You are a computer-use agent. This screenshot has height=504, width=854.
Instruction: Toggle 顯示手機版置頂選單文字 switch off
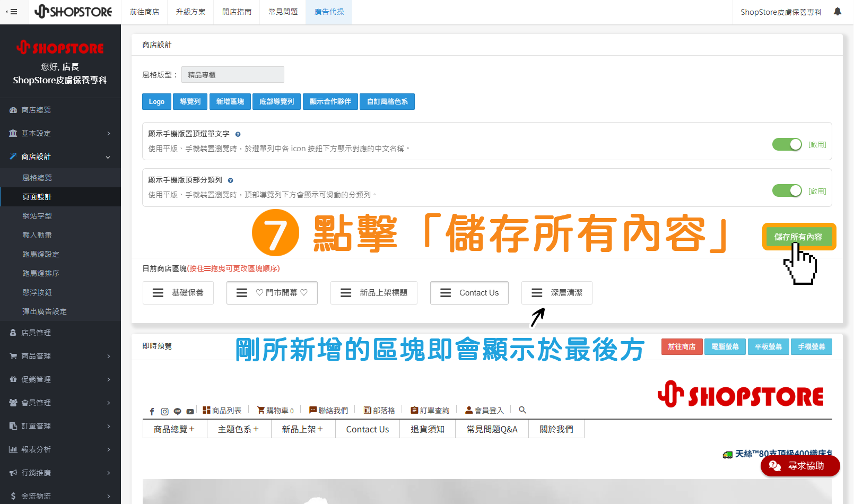pyautogui.click(x=787, y=144)
